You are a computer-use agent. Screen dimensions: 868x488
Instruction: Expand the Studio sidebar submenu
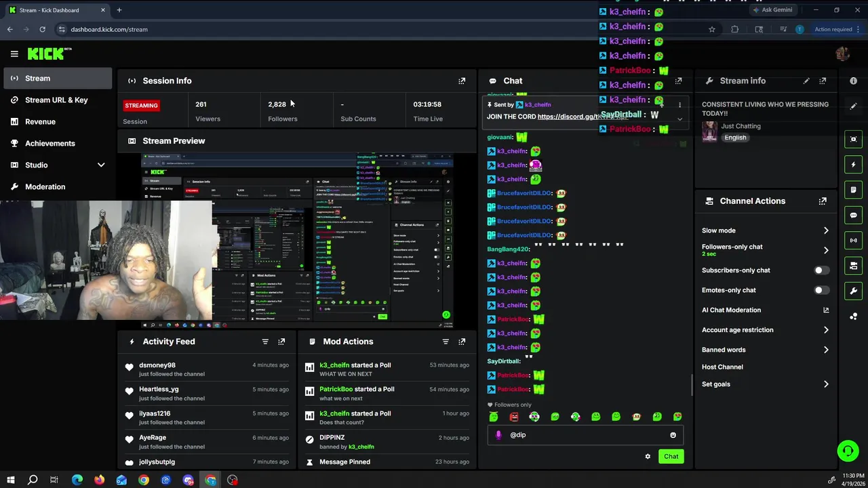tap(101, 165)
